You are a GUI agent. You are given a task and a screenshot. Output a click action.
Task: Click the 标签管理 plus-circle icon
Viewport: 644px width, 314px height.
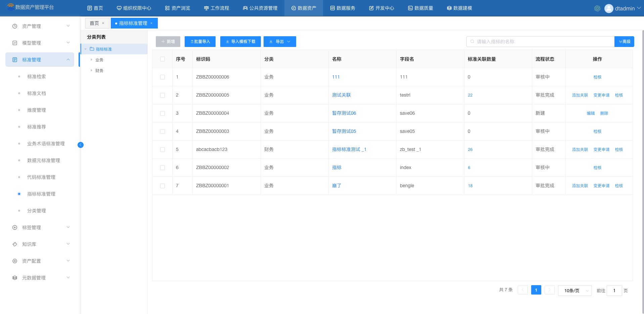(x=15, y=227)
